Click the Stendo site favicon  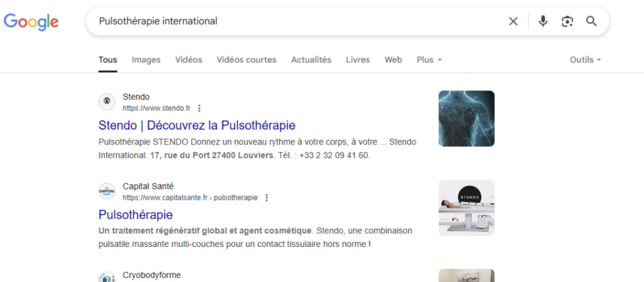107,102
